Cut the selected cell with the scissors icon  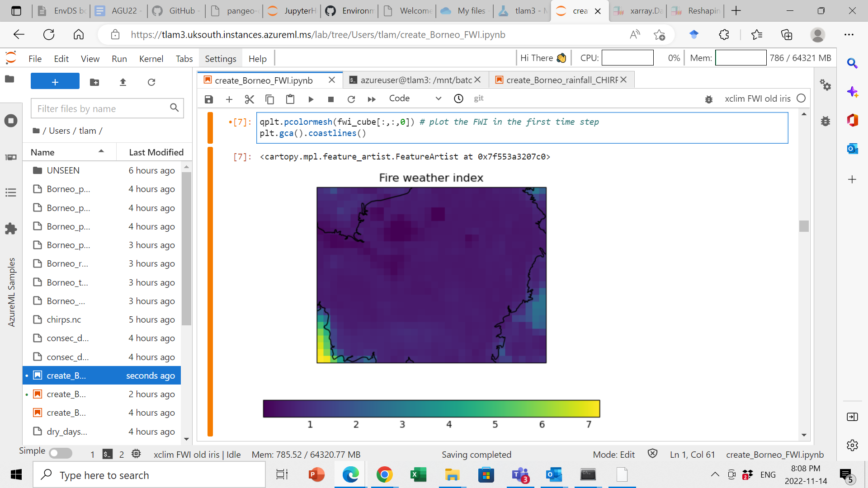click(x=249, y=99)
